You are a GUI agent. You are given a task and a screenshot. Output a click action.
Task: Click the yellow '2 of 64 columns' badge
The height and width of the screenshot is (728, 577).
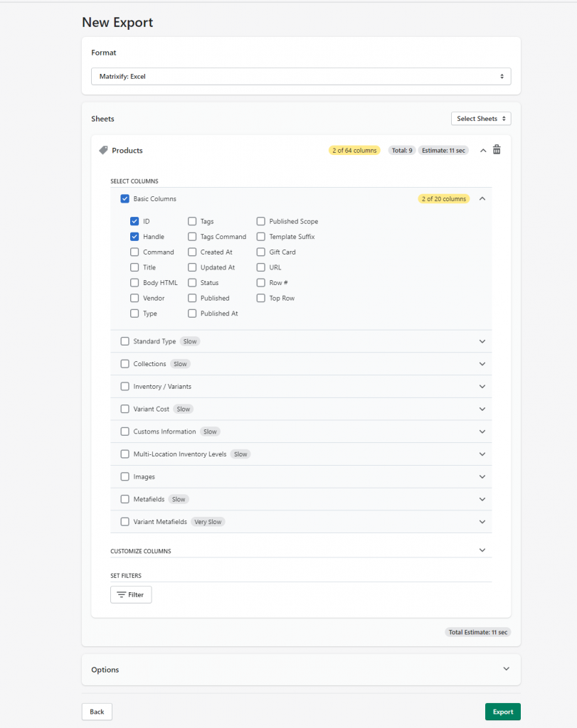click(354, 150)
